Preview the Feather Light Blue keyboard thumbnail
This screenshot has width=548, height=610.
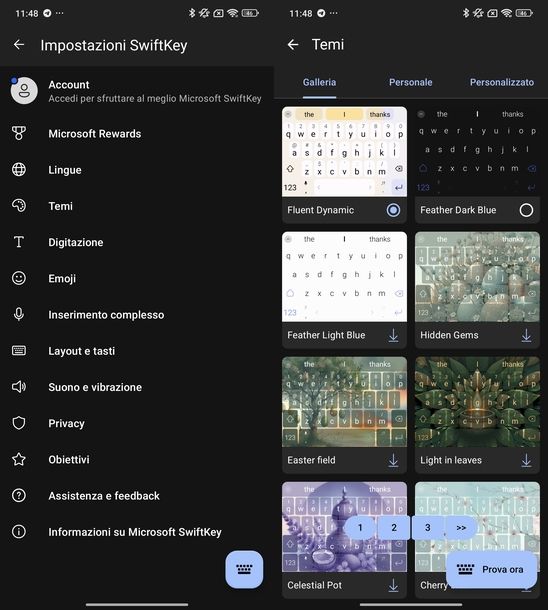(x=345, y=277)
